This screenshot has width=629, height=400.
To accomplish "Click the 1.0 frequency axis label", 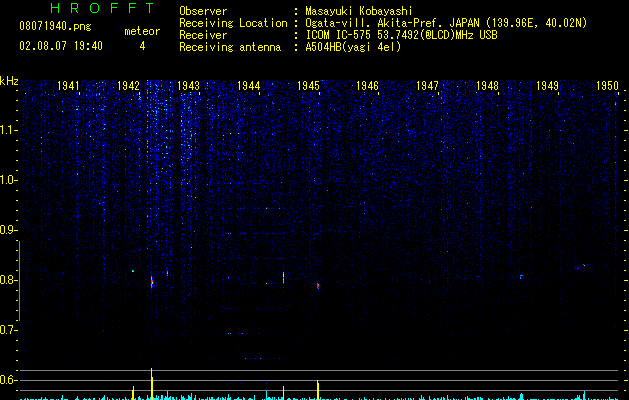I will click(8, 180).
